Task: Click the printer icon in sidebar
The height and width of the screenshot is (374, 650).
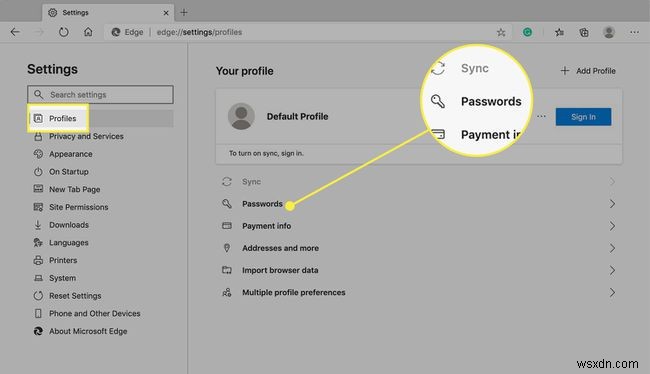Action: 38,260
